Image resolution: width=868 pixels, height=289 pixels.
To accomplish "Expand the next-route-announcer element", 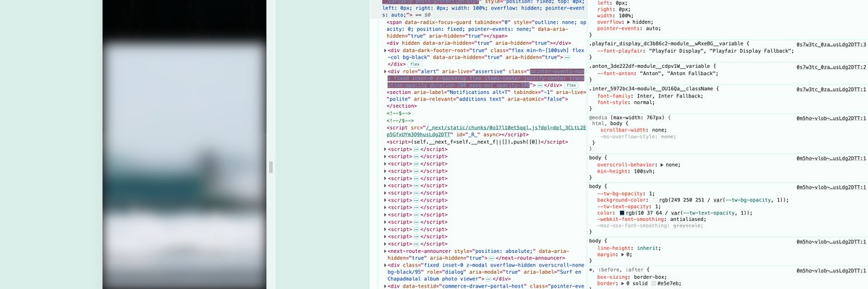I will click(x=385, y=251).
